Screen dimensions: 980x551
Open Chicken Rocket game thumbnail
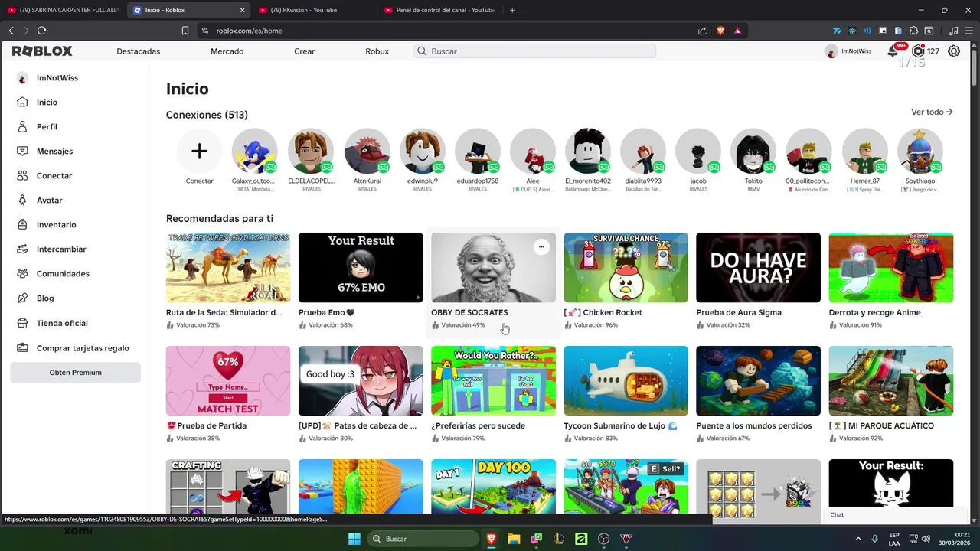[626, 268]
